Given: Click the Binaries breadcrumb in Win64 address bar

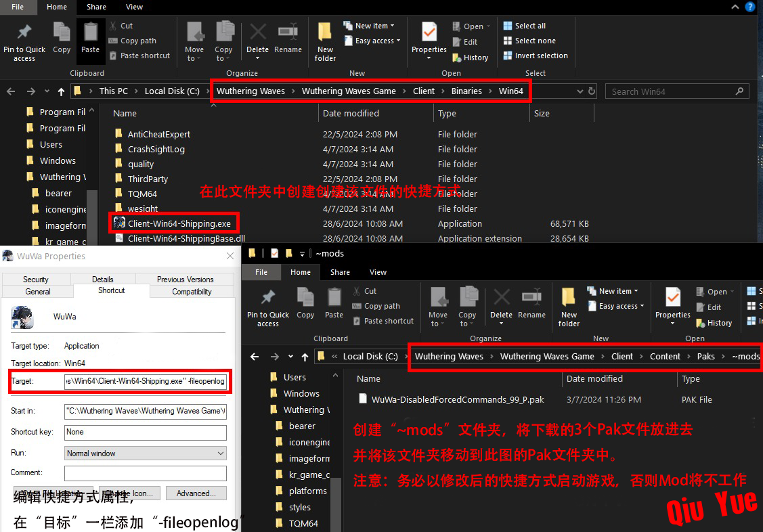Looking at the screenshot, I should coord(466,91).
